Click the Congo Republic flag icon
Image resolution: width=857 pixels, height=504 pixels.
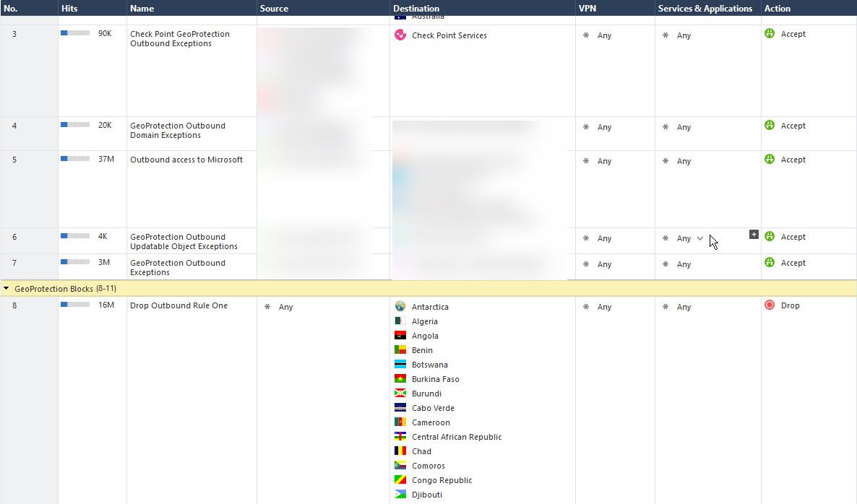point(400,479)
